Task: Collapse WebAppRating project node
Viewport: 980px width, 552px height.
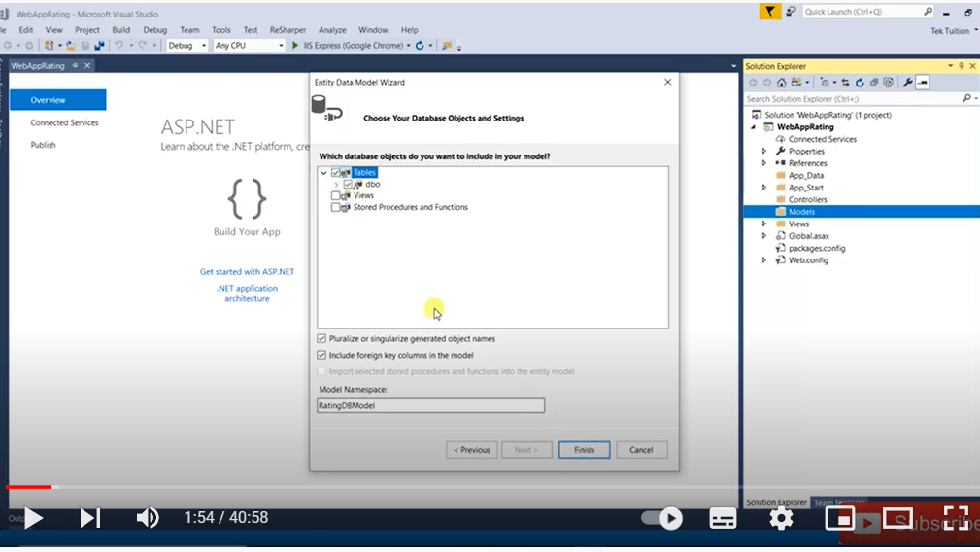Action: (x=753, y=127)
